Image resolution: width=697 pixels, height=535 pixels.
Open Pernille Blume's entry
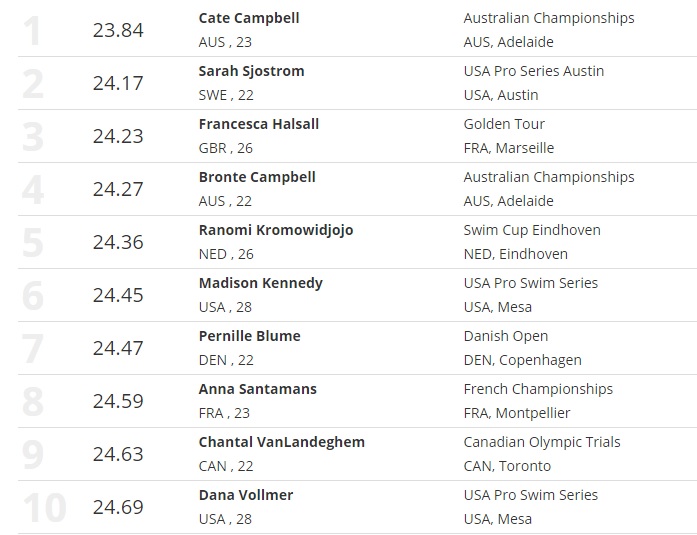(250, 336)
